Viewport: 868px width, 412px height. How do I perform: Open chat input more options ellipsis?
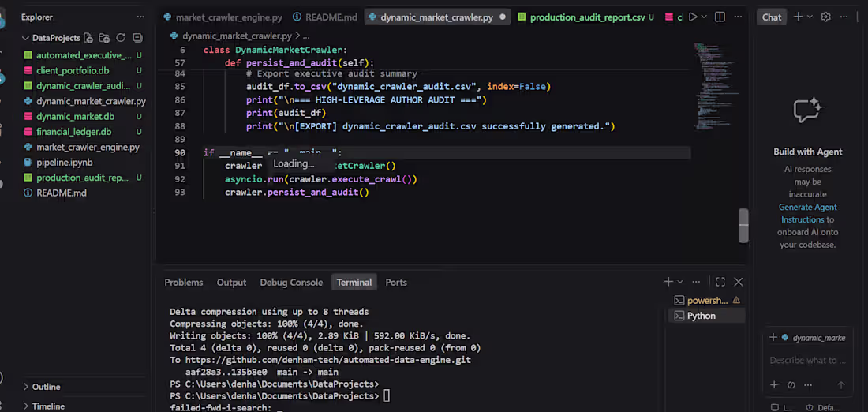click(808, 385)
